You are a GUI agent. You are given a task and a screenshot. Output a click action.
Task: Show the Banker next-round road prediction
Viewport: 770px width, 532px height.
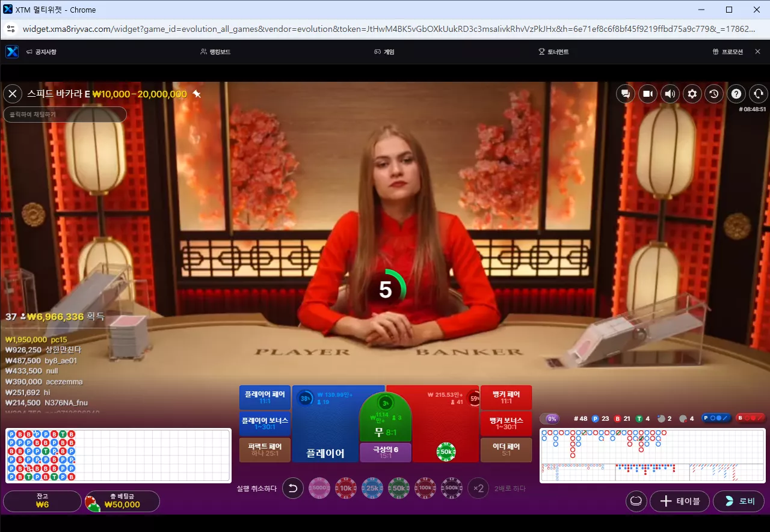point(751,418)
